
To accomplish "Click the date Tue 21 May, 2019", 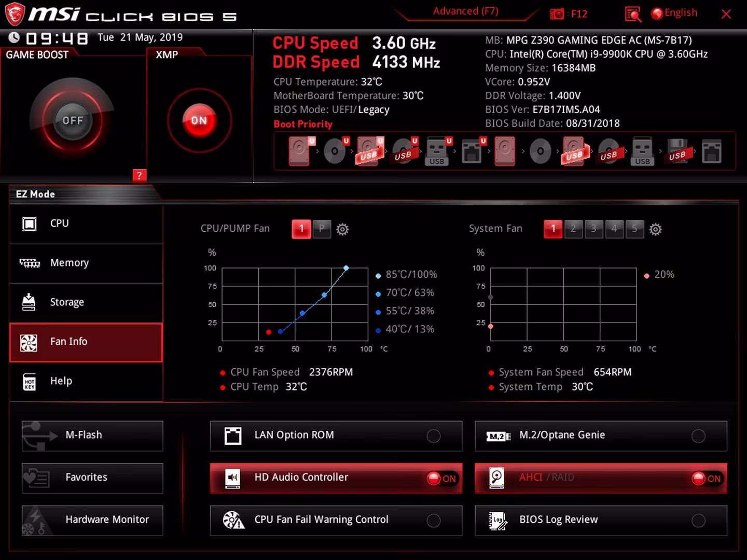I will [x=140, y=37].
